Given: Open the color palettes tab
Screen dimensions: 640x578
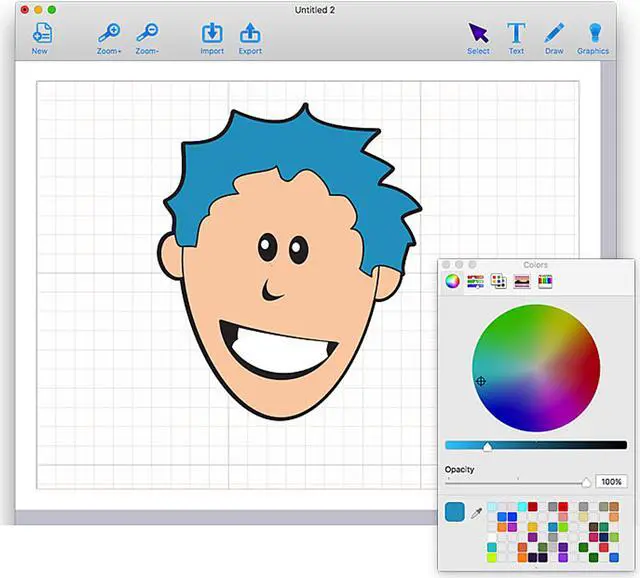Looking at the screenshot, I should (498, 282).
